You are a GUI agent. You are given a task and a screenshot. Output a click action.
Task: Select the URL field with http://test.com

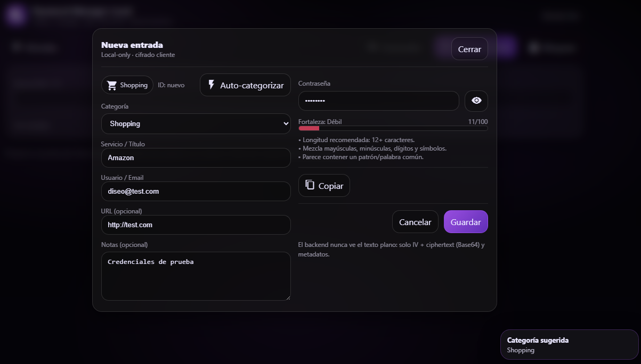(196, 225)
